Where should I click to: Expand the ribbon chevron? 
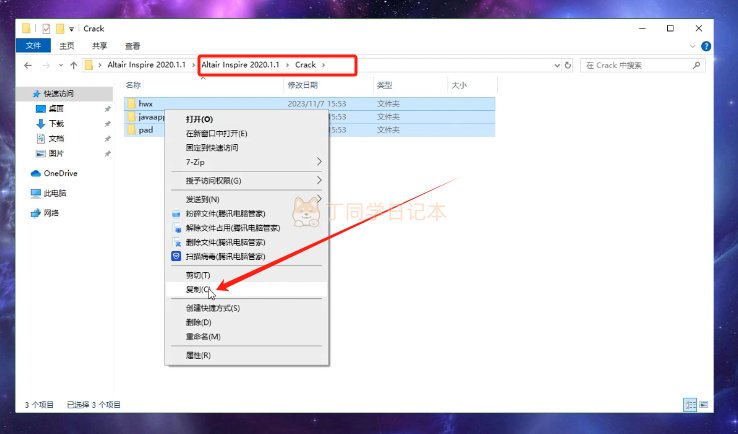(692, 46)
